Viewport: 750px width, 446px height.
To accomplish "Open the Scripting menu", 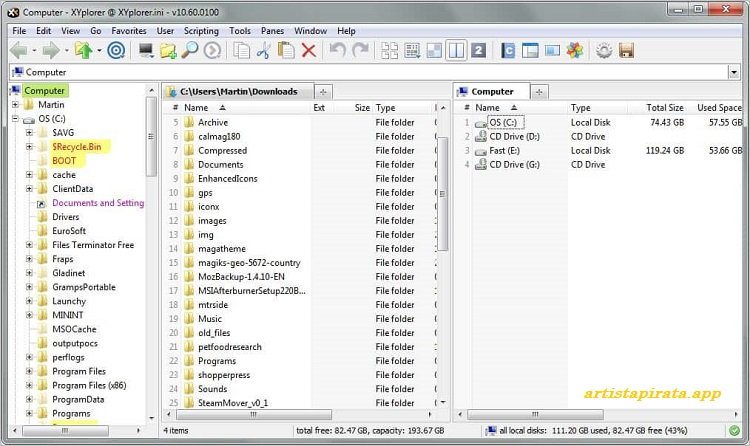I will coord(201,31).
